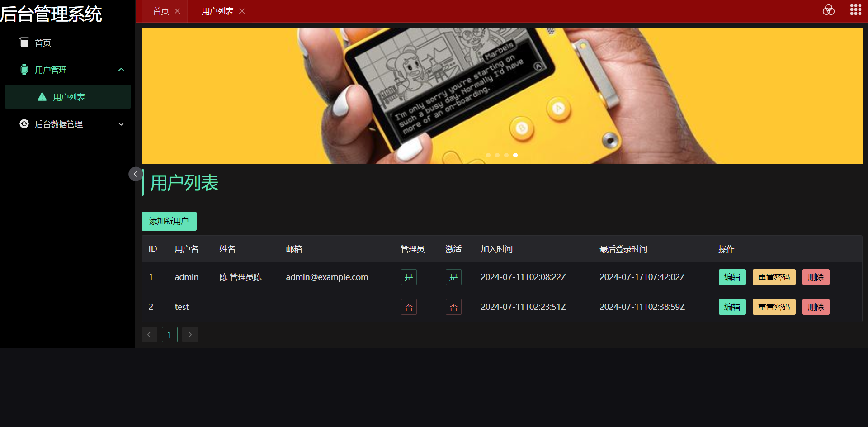
Task: Click the theme color circles icon
Action: coord(828,10)
